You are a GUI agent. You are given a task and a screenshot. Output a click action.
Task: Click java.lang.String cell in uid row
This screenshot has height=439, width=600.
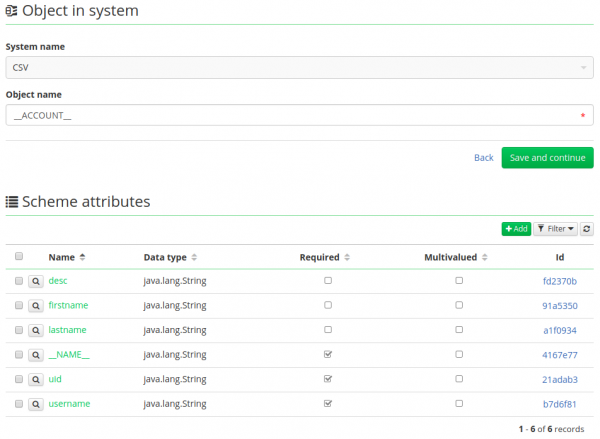[175, 379]
